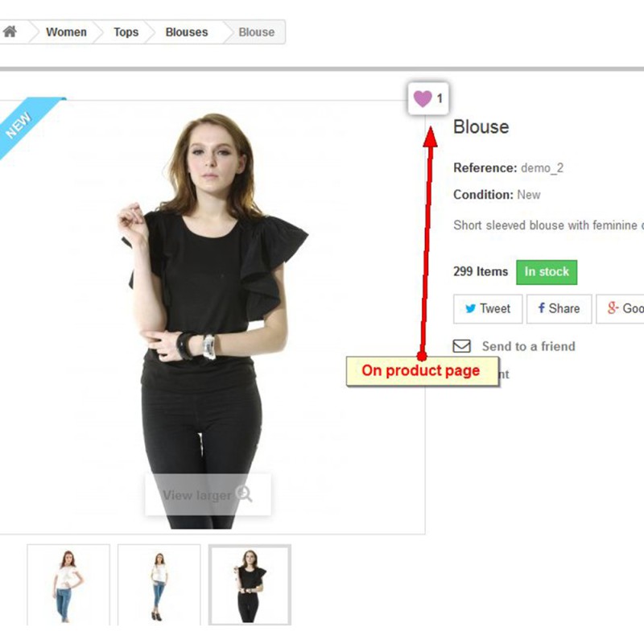This screenshot has width=644, height=644.
Task: Navigate to Blouses breadcrumb
Action: 187,32
